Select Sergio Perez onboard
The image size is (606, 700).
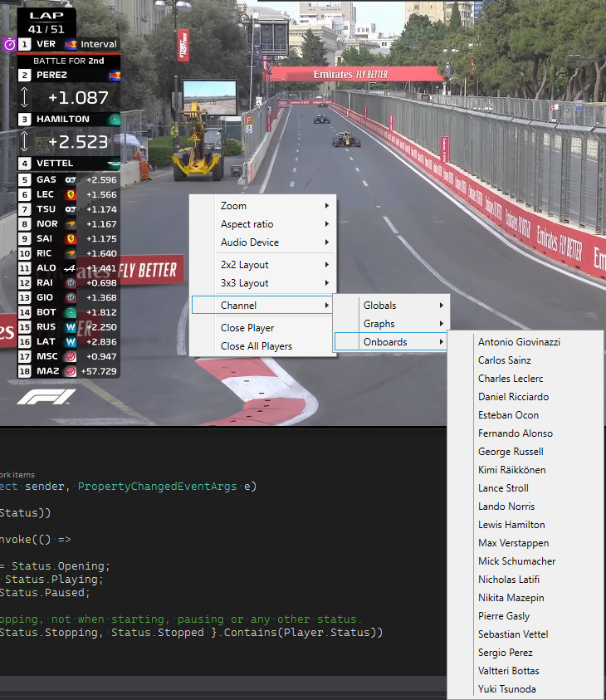[525, 653]
